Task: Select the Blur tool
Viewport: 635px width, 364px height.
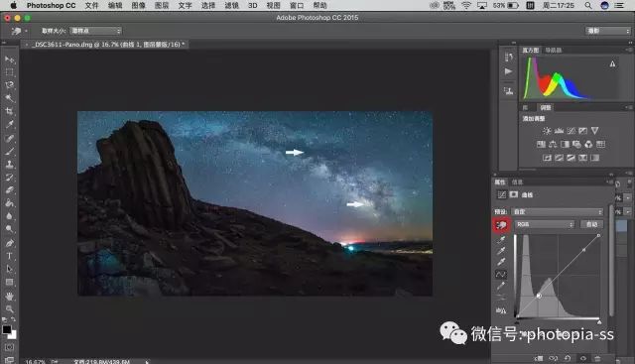Action: pyautogui.click(x=9, y=216)
